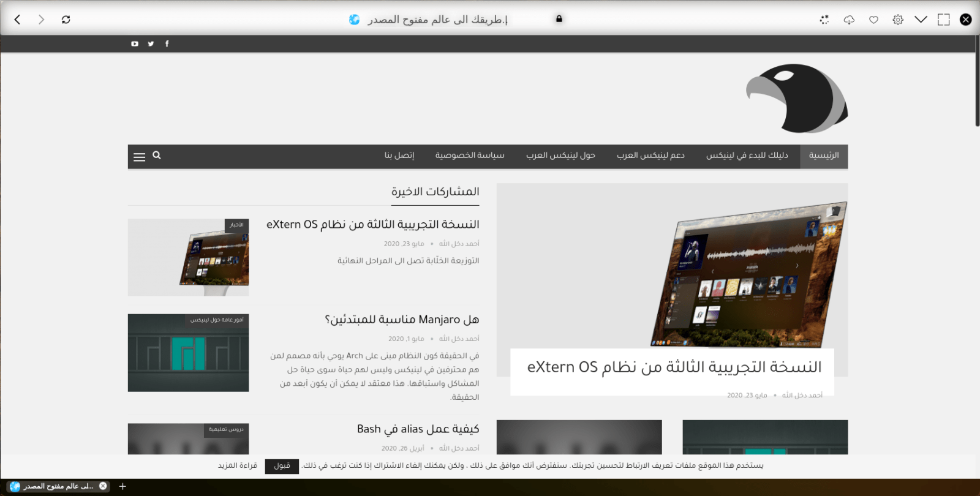
Task: Go forward with the browser forward arrow
Action: [42, 20]
